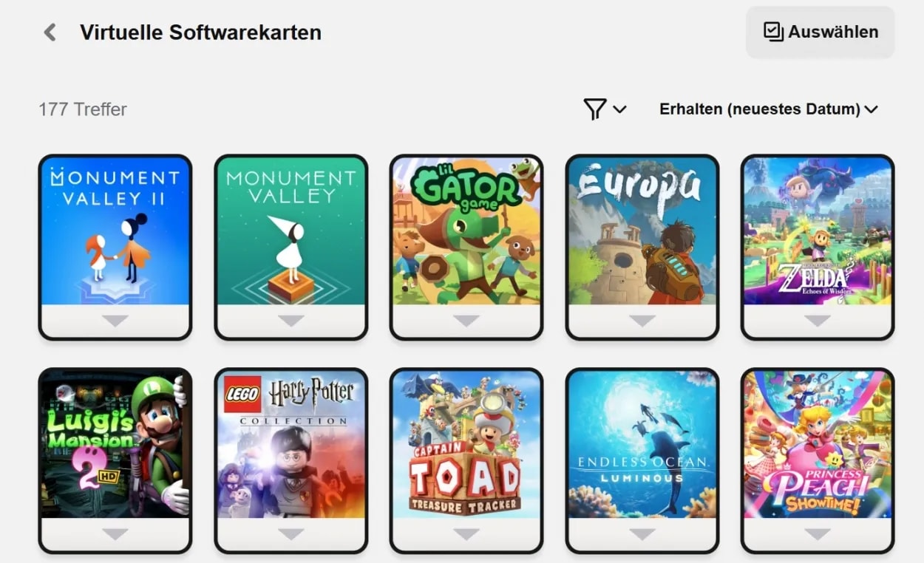Expand the arrow below Captain Toad card
This screenshot has height=563, width=924.
point(466,533)
